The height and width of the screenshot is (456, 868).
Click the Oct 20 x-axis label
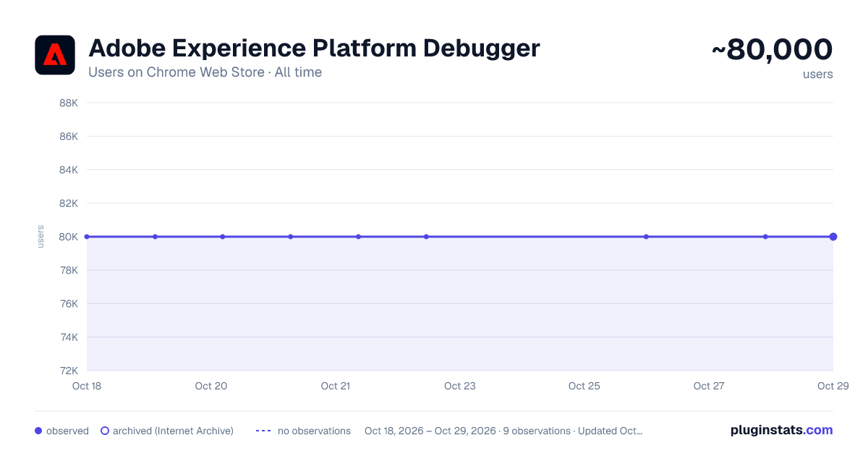pos(211,386)
